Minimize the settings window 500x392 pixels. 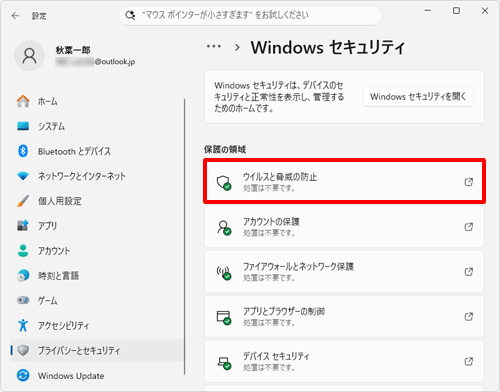(428, 11)
